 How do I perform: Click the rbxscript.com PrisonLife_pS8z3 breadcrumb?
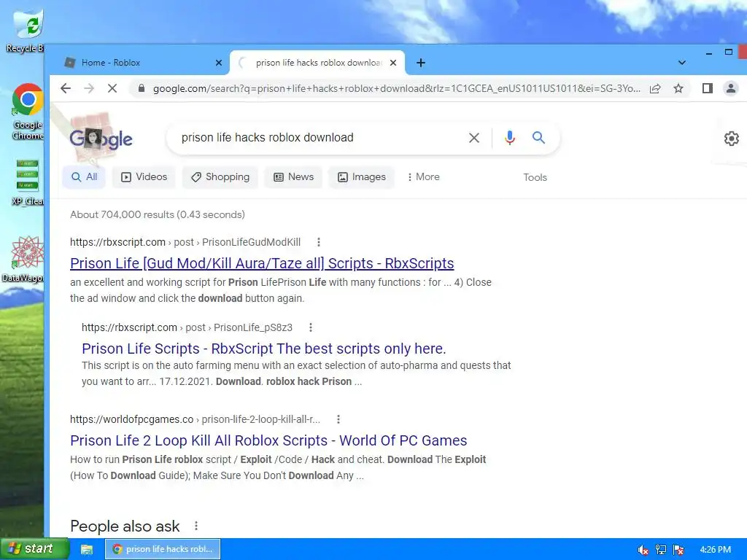tap(187, 327)
